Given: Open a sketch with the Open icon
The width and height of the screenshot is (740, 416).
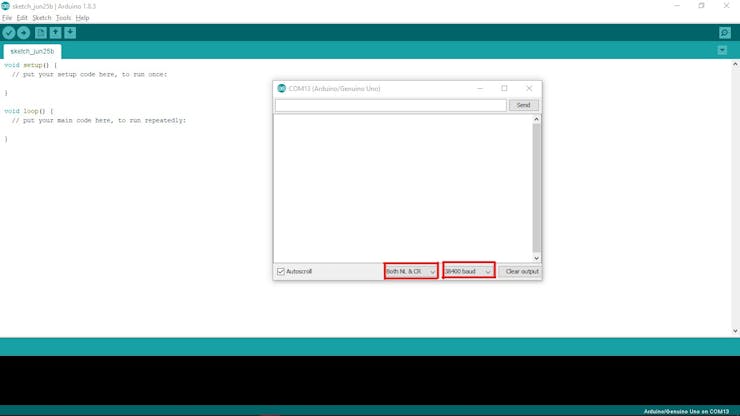Looking at the screenshot, I should click(55, 33).
